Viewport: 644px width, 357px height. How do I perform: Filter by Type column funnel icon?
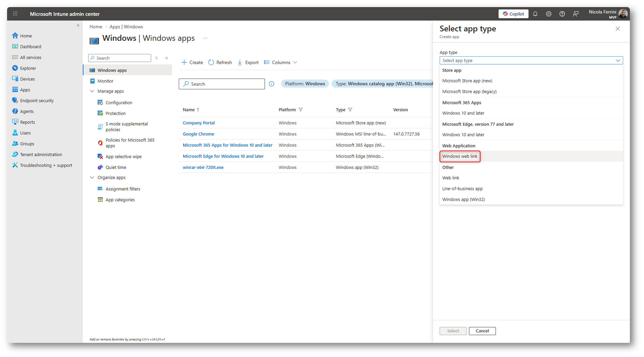(x=350, y=110)
